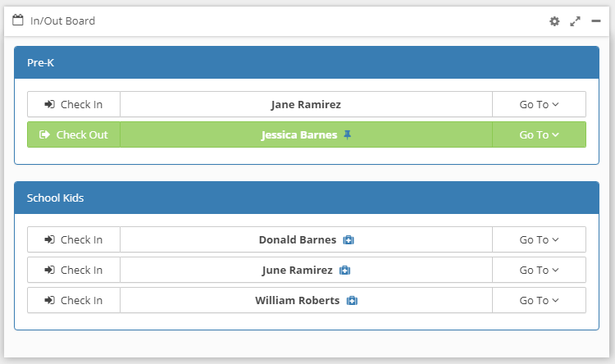Check out Jessica Barnes

pyautogui.click(x=74, y=134)
